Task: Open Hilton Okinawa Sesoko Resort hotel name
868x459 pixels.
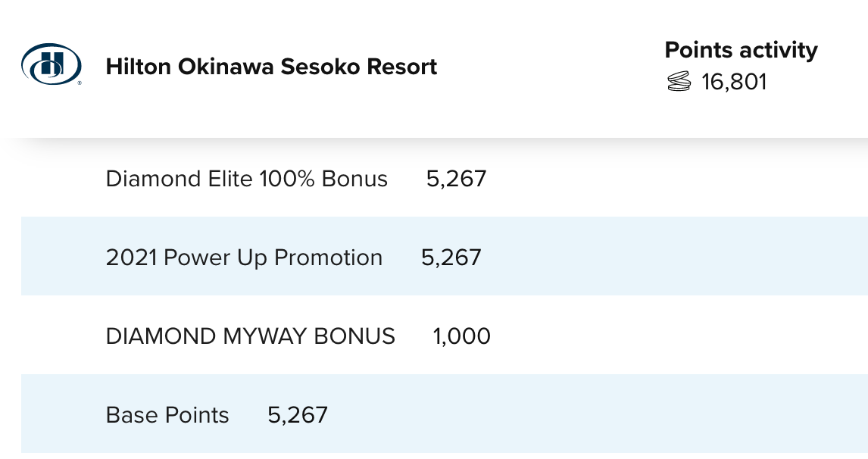Action: (271, 67)
